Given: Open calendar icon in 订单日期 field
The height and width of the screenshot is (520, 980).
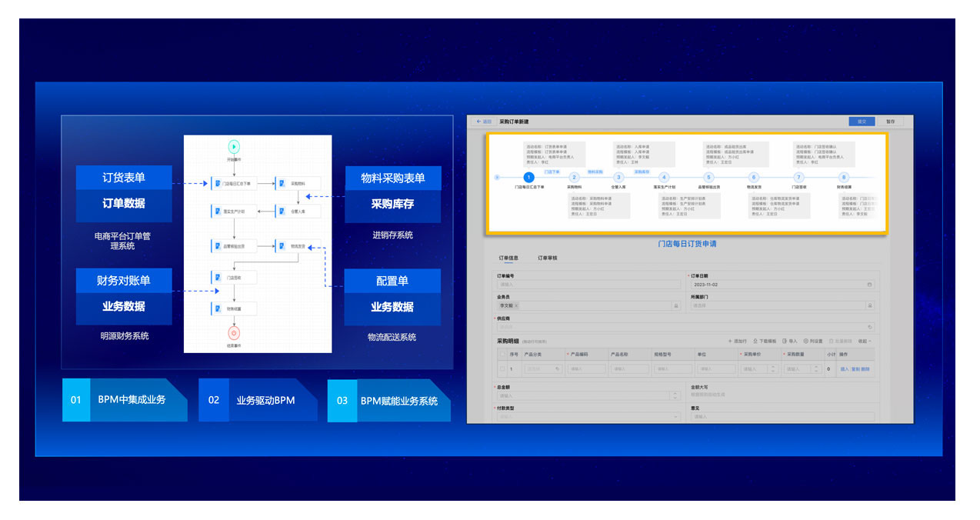Looking at the screenshot, I should 870,285.
